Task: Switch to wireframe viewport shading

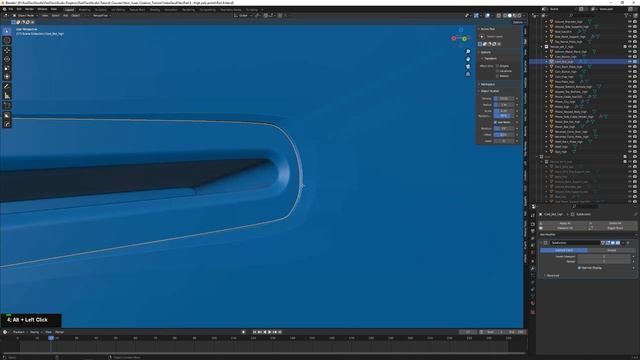Action: (504, 16)
